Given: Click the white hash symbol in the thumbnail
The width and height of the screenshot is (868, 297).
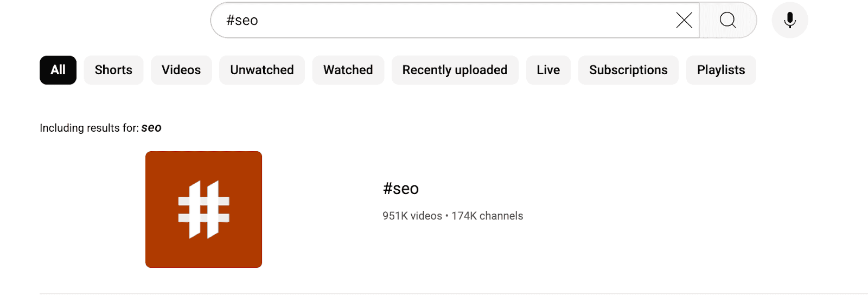Looking at the screenshot, I should tap(204, 209).
